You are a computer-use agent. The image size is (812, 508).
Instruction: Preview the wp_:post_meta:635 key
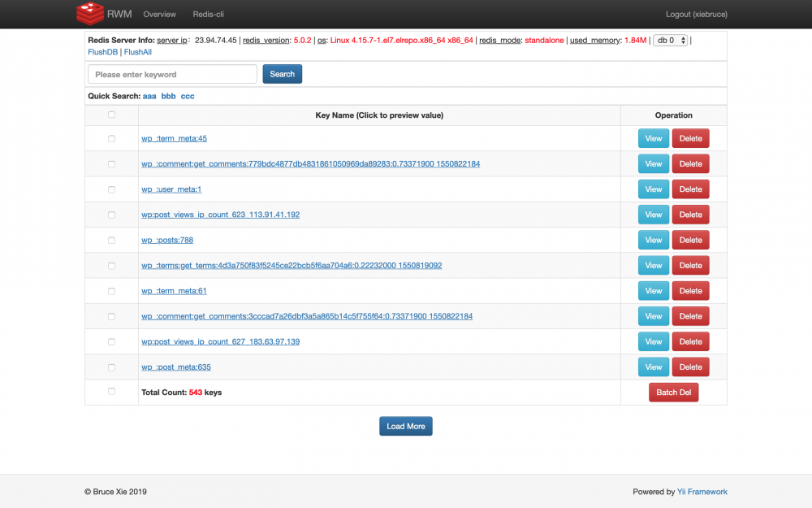[176, 367]
